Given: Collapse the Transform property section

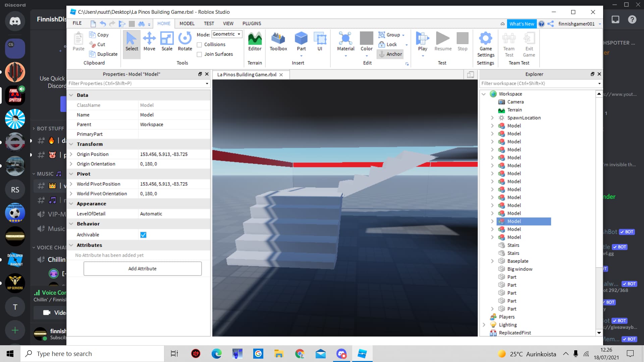Looking at the screenshot, I should coord(71,144).
